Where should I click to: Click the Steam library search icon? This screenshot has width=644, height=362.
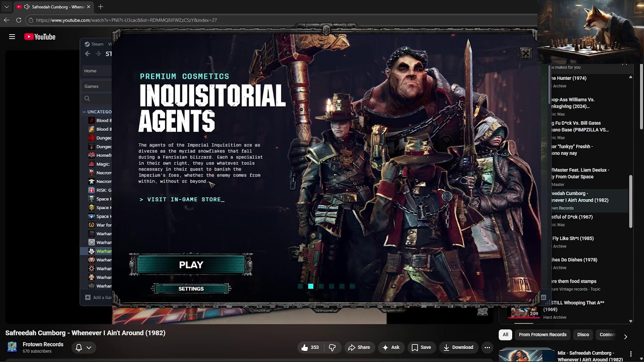pyautogui.click(x=87, y=99)
